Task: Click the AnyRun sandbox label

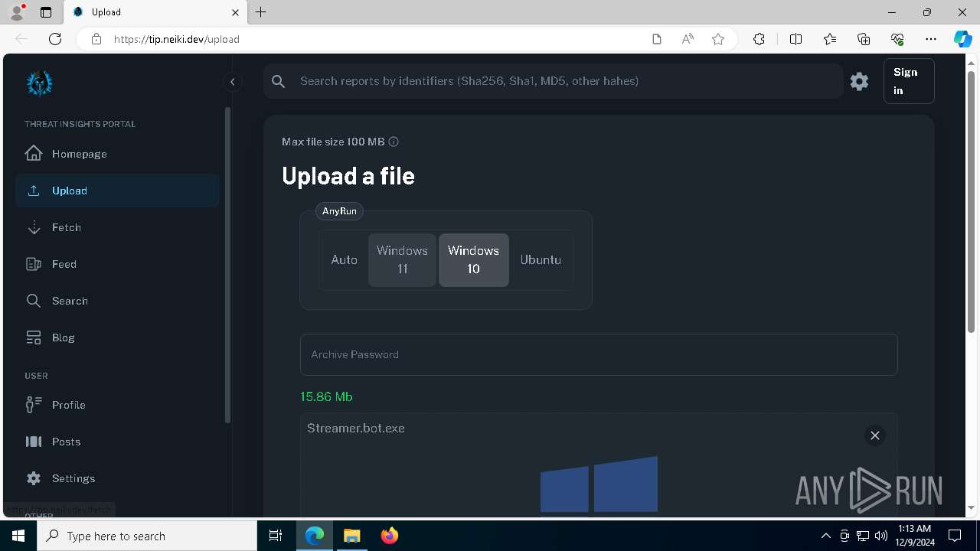Action: click(x=339, y=211)
